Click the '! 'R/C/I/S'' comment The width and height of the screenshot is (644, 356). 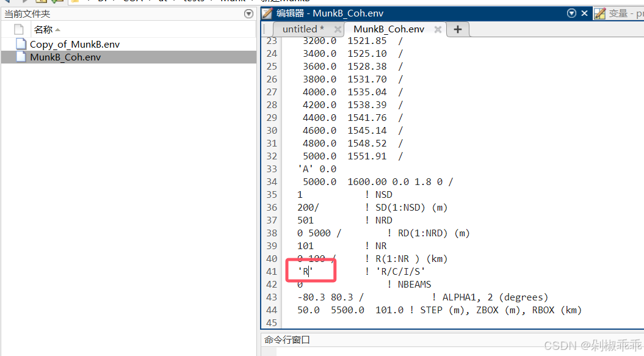click(395, 271)
